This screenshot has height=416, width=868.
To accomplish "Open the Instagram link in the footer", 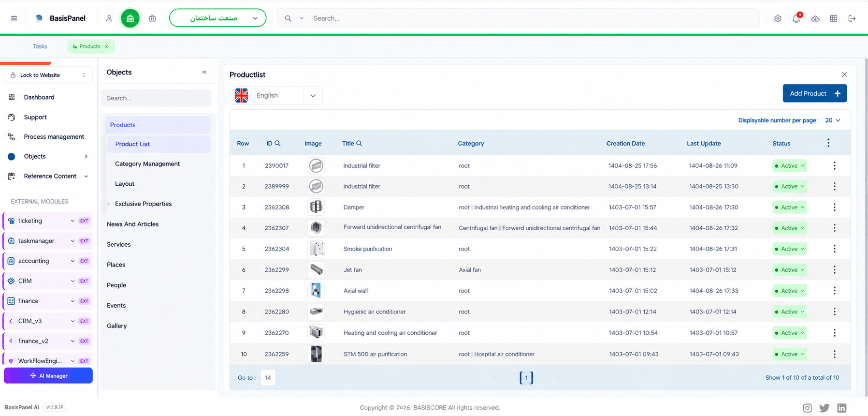I will 807,408.
